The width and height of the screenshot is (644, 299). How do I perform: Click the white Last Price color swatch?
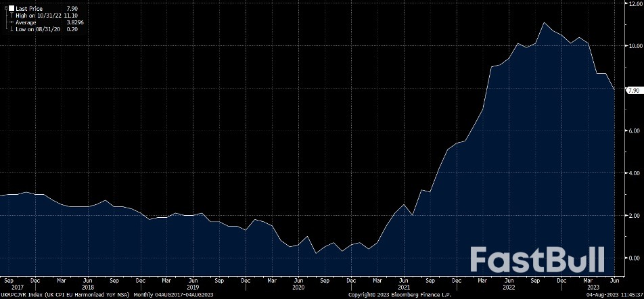pyautogui.click(x=11, y=7)
